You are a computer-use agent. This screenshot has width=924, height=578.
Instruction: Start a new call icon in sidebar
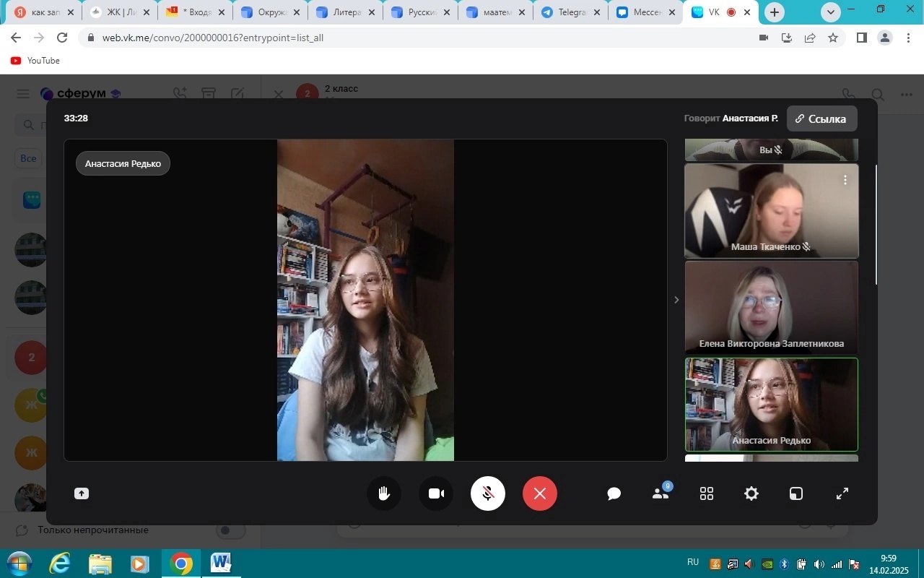[180, 94]
